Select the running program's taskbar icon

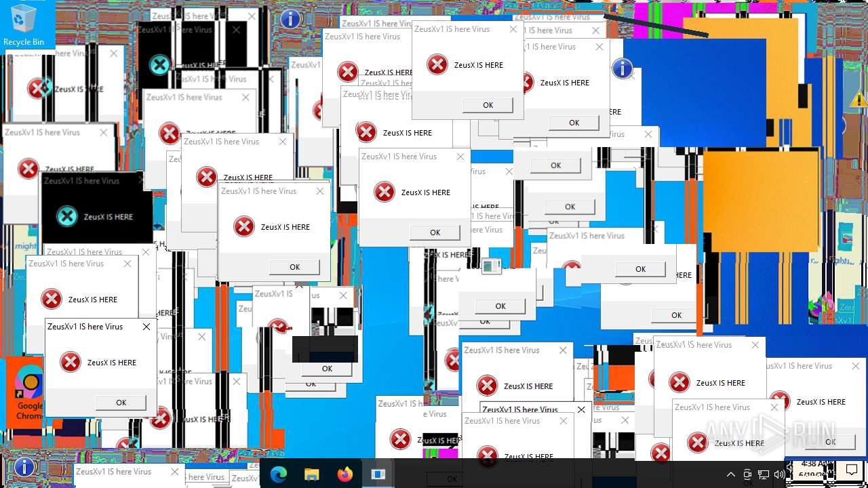pyautogui.click(x=378, y=474)
